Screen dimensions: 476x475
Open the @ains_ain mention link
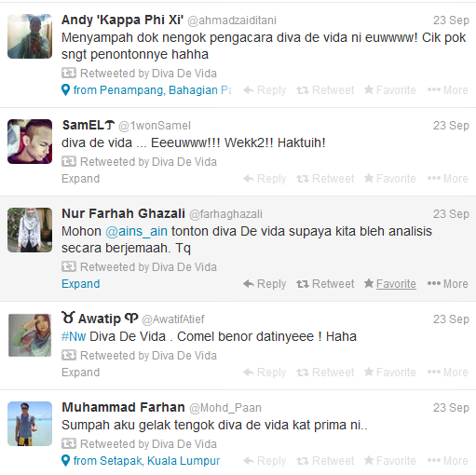click(136, 232)
